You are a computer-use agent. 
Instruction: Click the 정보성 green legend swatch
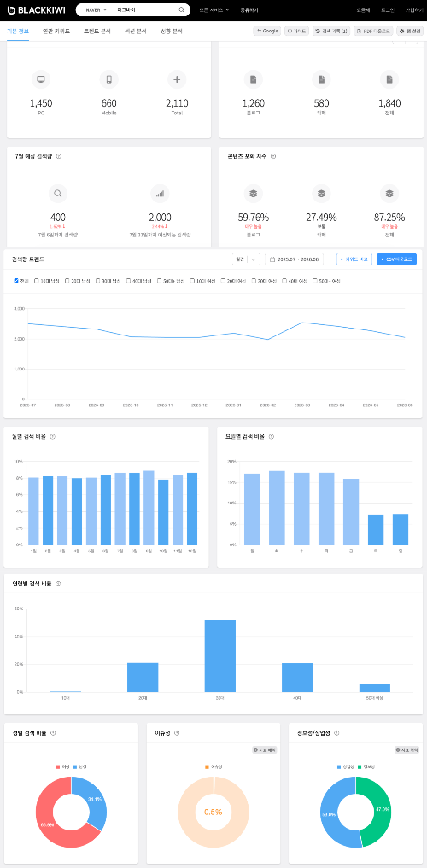pyautogui.click(x=359, y=766)
